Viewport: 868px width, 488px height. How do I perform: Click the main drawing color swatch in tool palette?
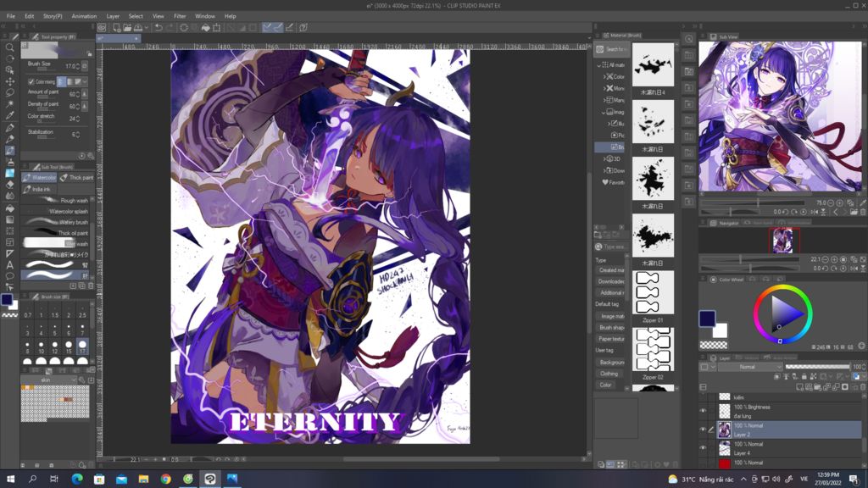click(7, 299)
